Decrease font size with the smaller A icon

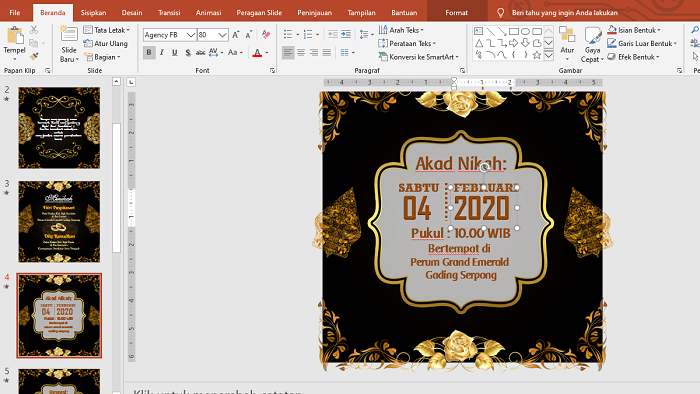[x=249, y=35]
